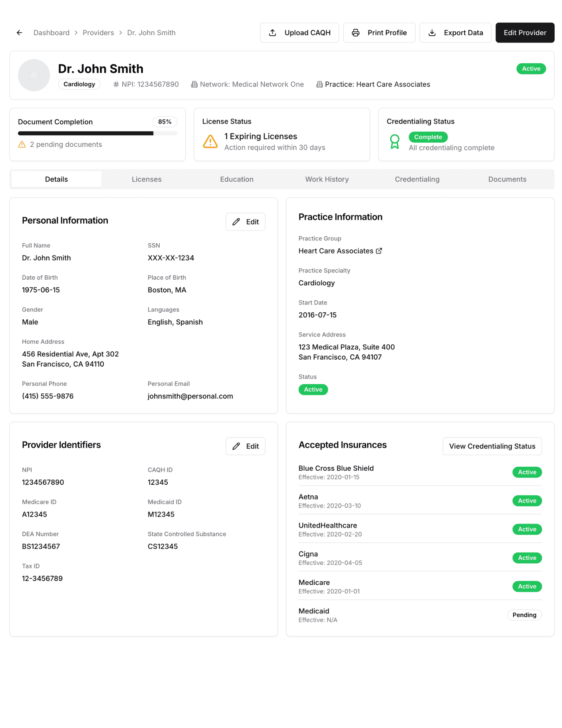Select the Documents tab
Screen dimensions: 562x728
(507, 179)
